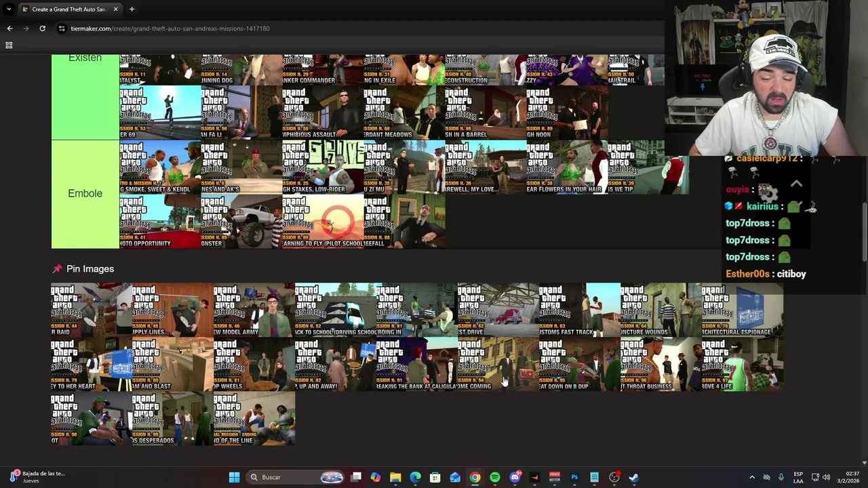The height and width of the screenshot is (488, 868).
Task: Click the Embole tier label
Action: tap(85, 194)
